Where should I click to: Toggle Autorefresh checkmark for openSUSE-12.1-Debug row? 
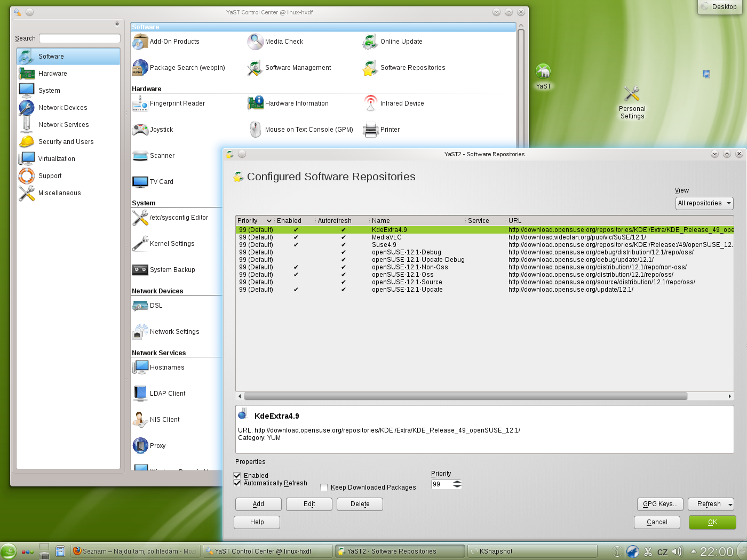(344, 252)
